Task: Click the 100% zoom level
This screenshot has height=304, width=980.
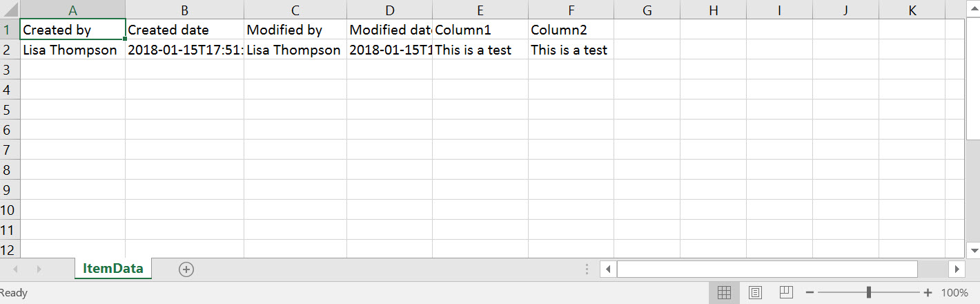Action: coord(954,293)
